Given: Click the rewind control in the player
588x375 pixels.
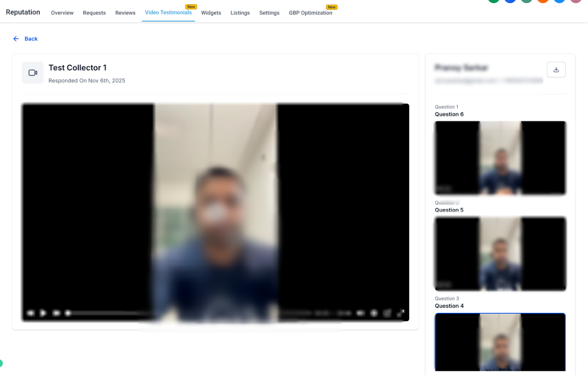Looking at the screenshot, I should tap(31, 313).
